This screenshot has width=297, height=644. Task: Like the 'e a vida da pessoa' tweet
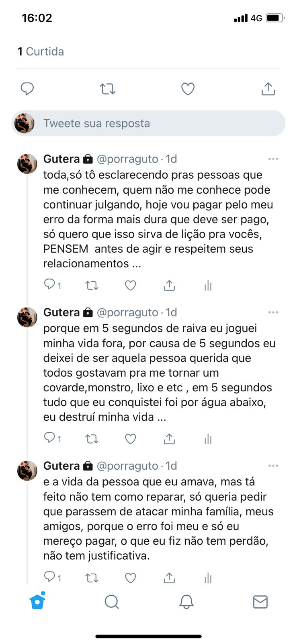click(x=131, y=578)
